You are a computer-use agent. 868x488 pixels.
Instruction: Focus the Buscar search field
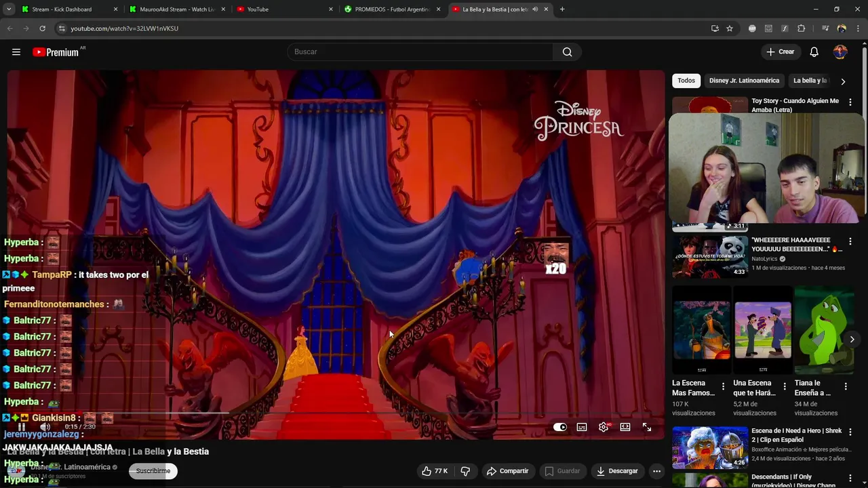pyautogui.click(x=420, y=52)
